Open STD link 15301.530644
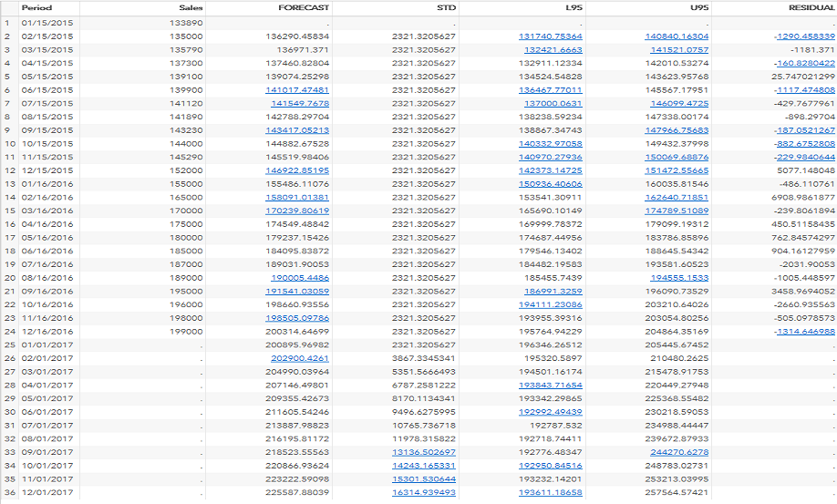This screenshot has height=504, width=837. point(424,478)
